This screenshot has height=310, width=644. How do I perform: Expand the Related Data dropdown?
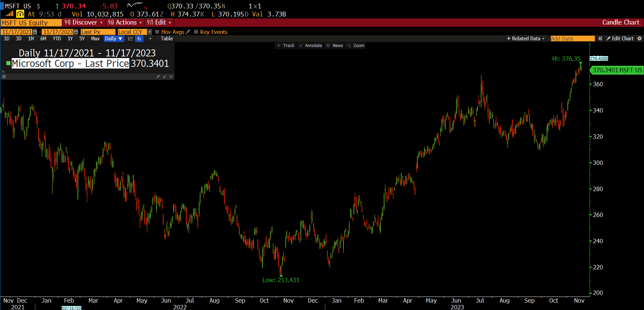point(525,39)
